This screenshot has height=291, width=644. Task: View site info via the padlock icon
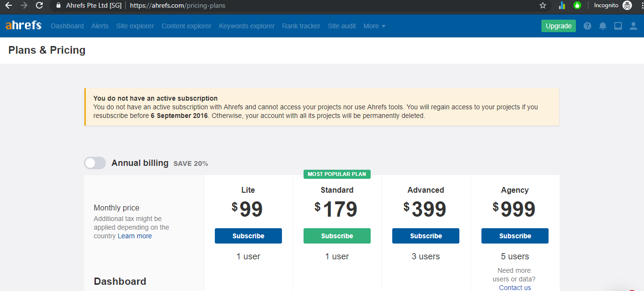[x=59, y=6]
